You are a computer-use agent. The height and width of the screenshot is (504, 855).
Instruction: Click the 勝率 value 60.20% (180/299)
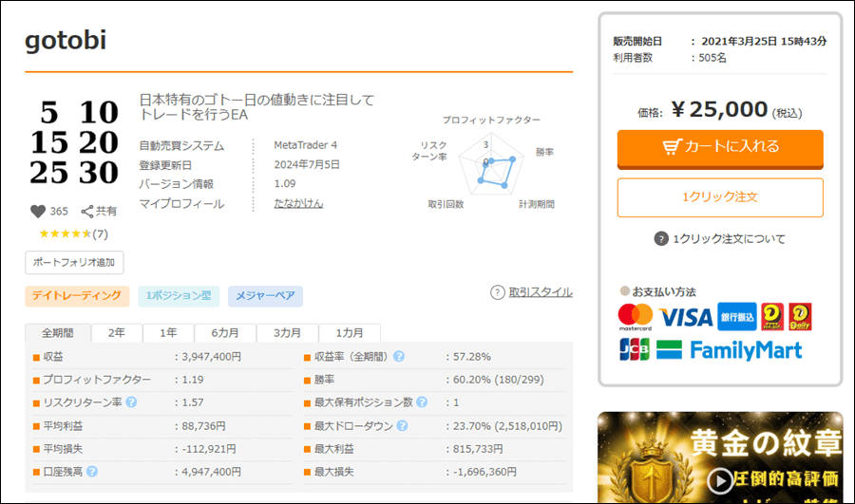click(x=499, y=380)
